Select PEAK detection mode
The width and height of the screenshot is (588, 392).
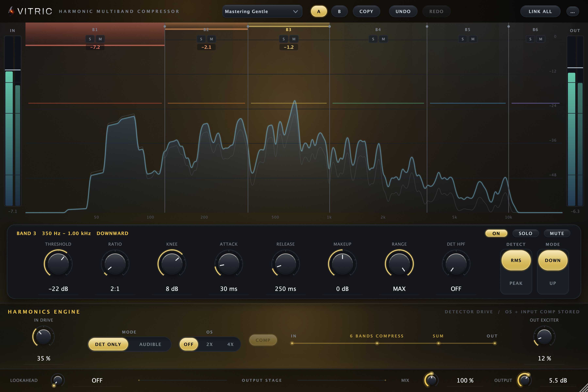pyautogui.click(x=516, y=283)
